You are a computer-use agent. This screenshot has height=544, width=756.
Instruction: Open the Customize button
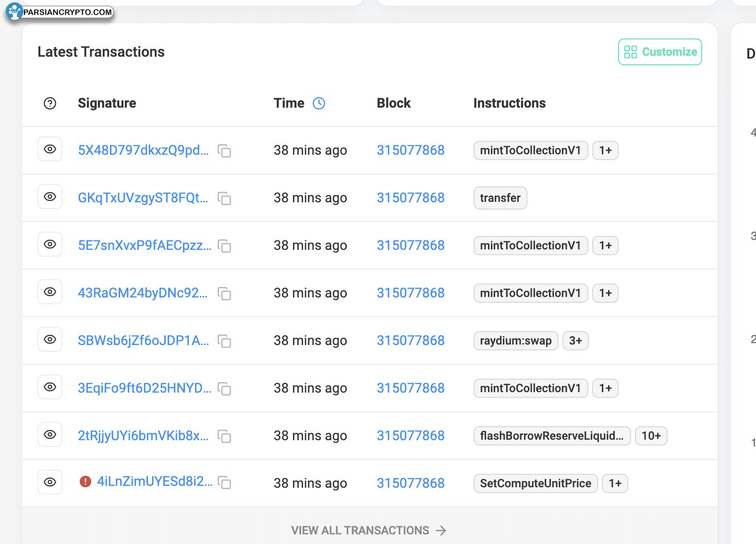(660, 52)
